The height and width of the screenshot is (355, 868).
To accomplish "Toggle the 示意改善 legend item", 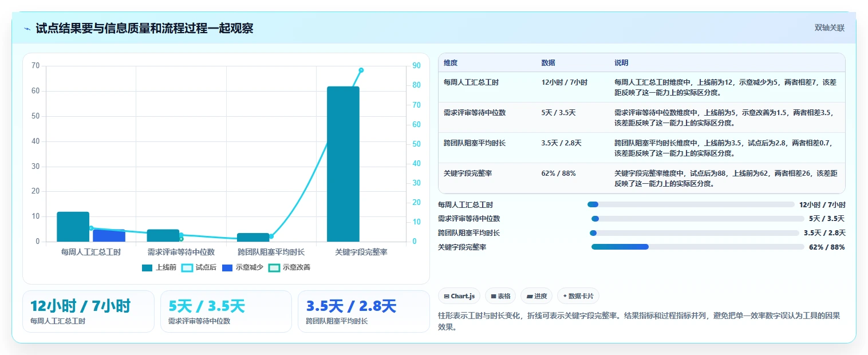I will (289, 267).
